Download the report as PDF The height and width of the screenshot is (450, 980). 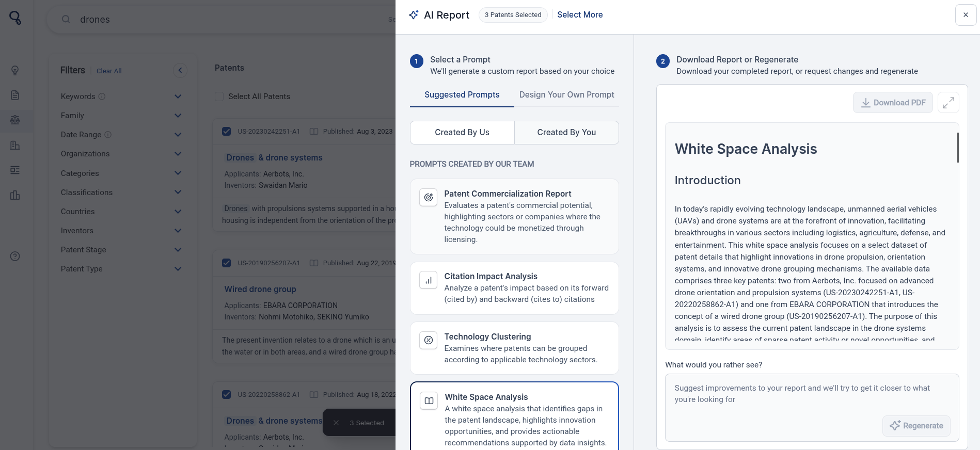pyautogui.click(x=893, y=103)
